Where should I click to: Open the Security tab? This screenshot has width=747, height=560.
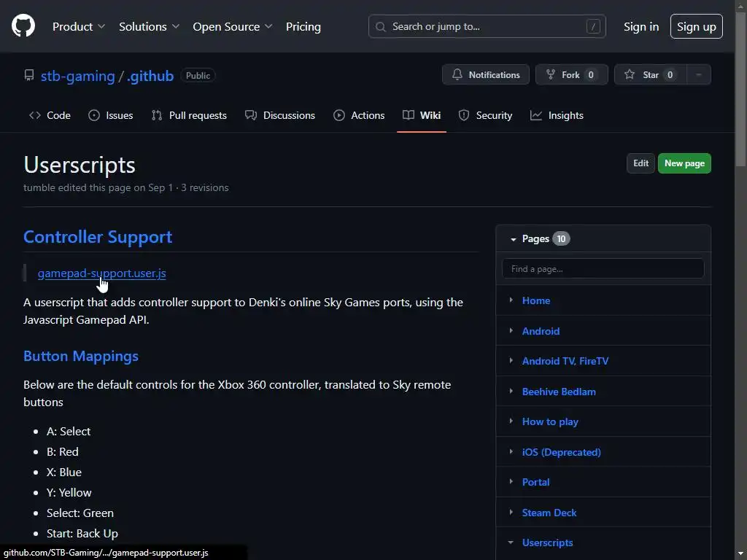click(x=485, y=115)
